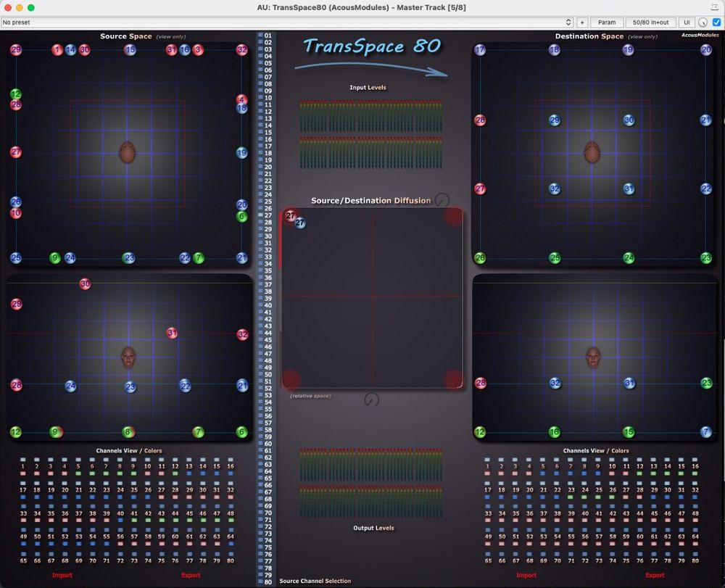Image resolution: width=725 pixels, height=588 pixels.
Task: Click Export under Destination Channels View
Action: [x=655, y=575]
